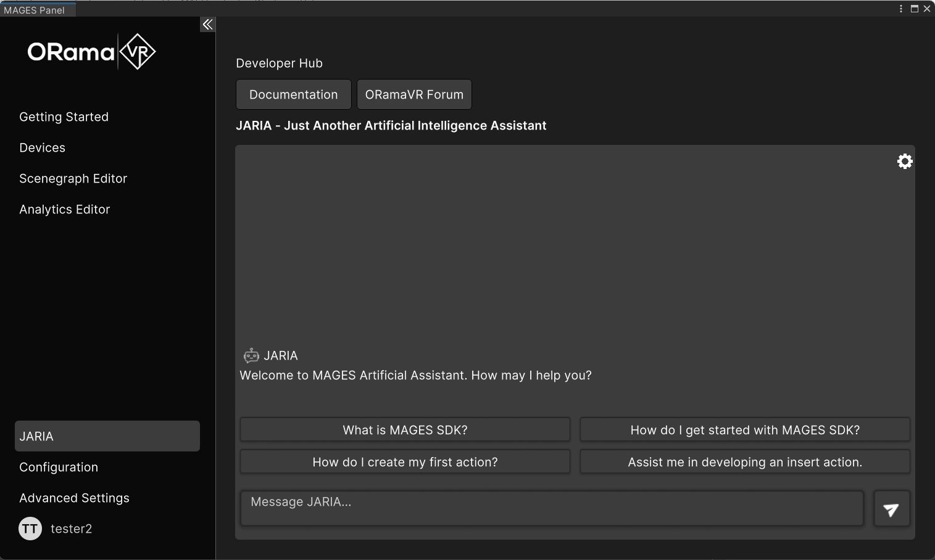Click the JARIA assistant title text

click(x=391, y=125)
